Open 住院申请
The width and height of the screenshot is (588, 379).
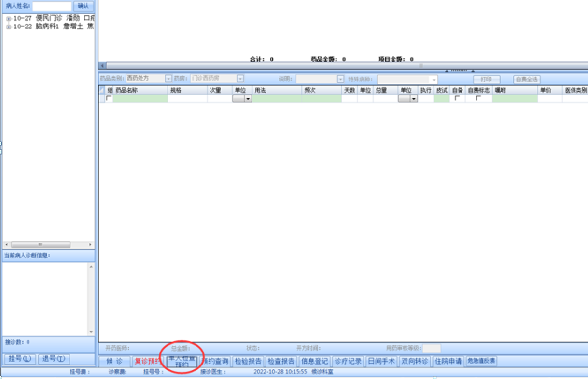pyautogui.click(x=448, y=361)
